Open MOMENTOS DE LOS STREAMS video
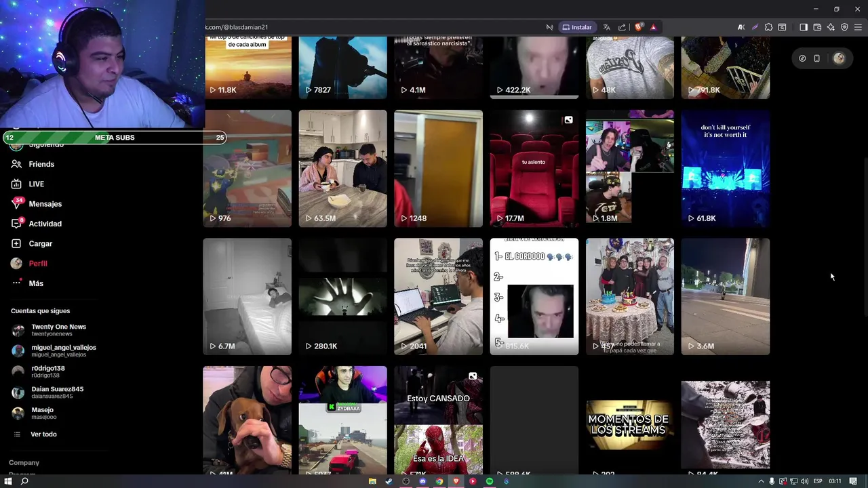The width and height of the screenshot is (868, 488). [x=630, y=420]
